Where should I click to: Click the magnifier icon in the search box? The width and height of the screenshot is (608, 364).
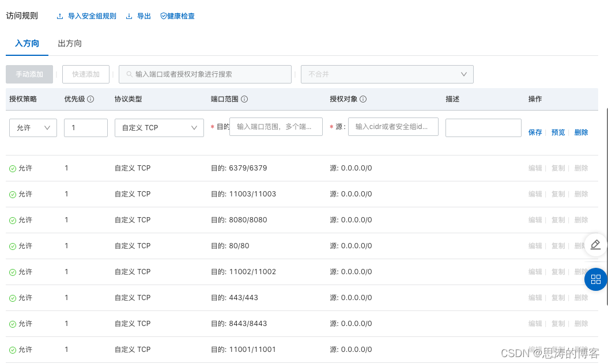pos(130,74)
